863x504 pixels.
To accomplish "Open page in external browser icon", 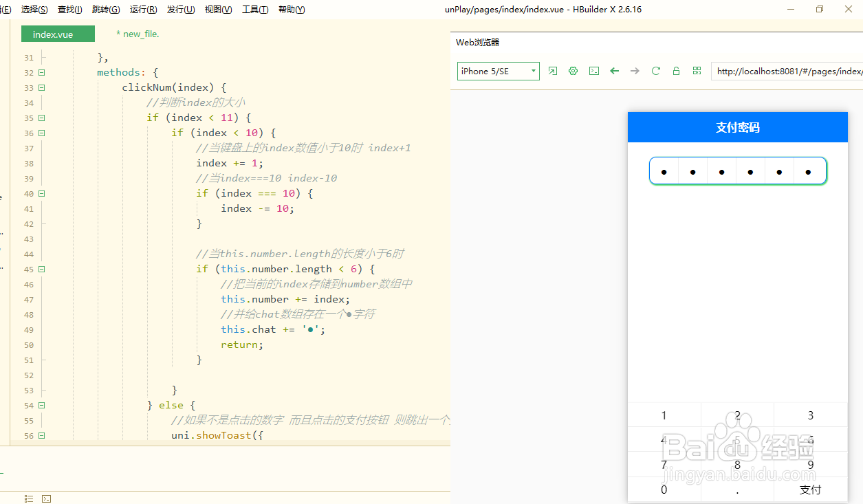I will pos(553,71).
